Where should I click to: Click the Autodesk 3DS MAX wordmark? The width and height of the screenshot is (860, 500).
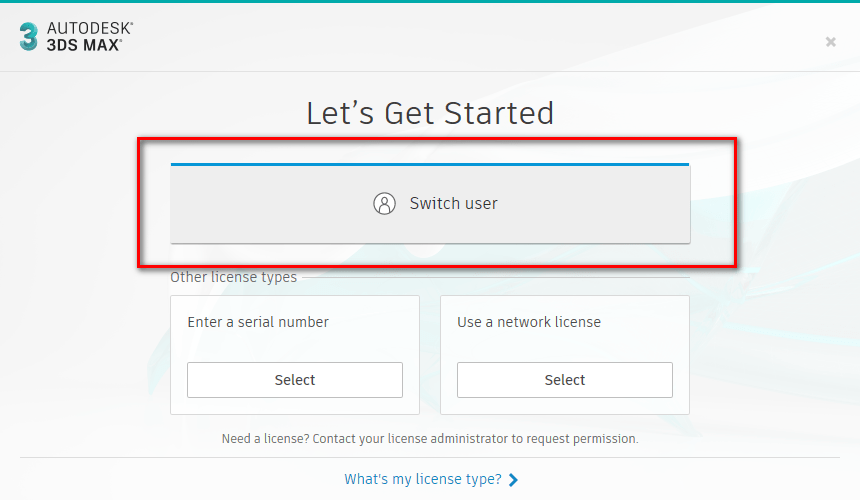[x=90, y=37]
